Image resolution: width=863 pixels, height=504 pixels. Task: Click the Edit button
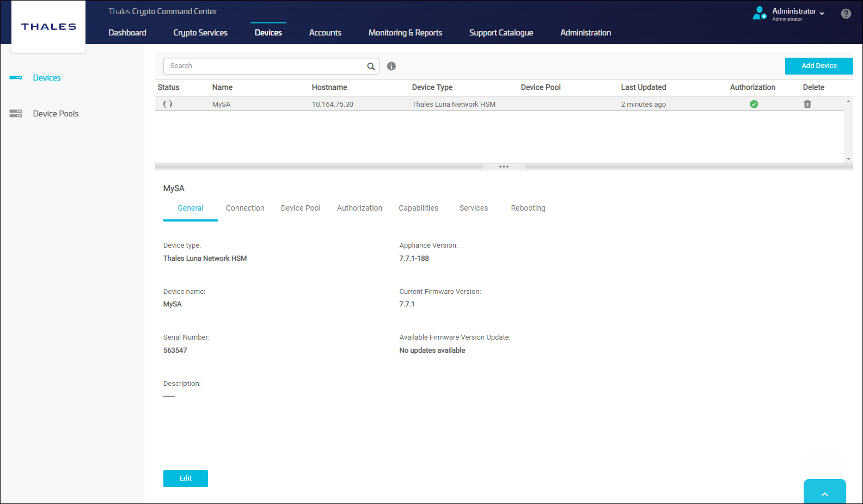point(186,478)
